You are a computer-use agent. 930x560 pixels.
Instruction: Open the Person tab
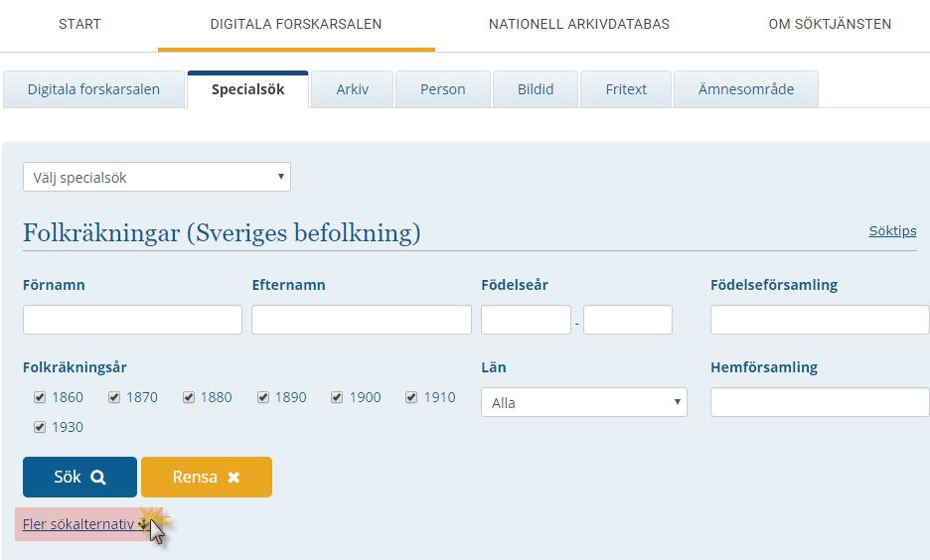click(x=442, y=89)
